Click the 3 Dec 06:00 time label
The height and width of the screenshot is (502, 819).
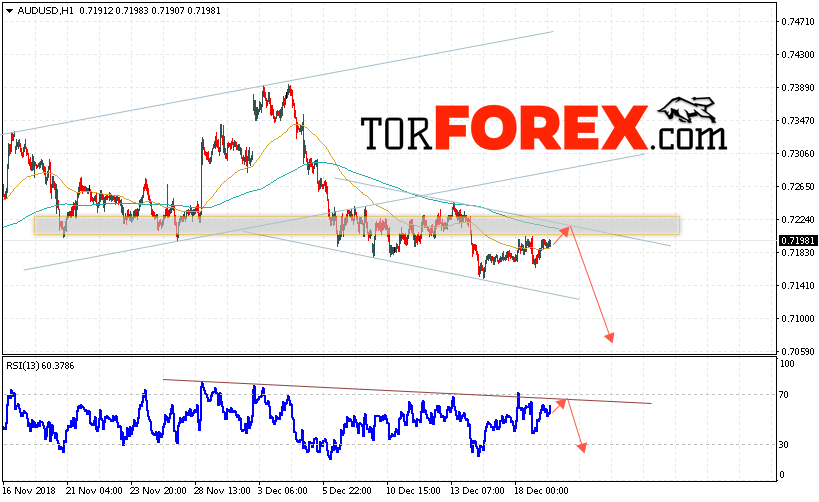(283, 491)
